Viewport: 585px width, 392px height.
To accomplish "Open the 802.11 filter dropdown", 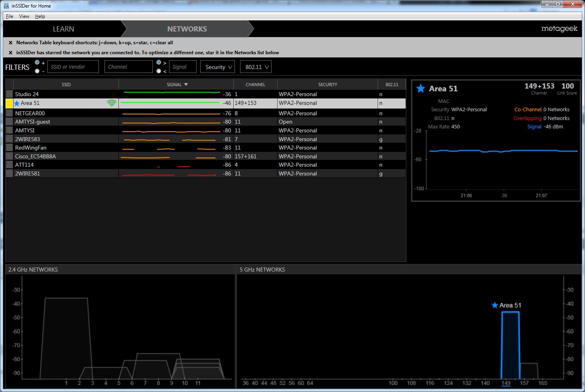I will 256,67.
